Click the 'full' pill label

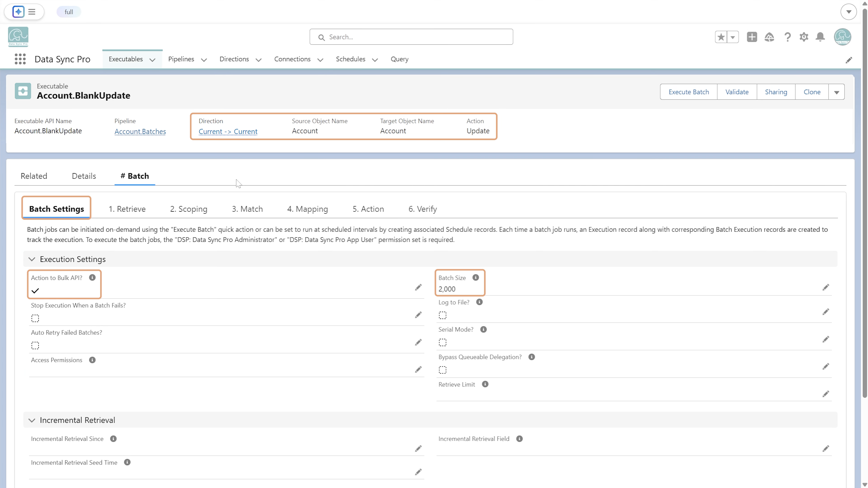click(69, 12)
